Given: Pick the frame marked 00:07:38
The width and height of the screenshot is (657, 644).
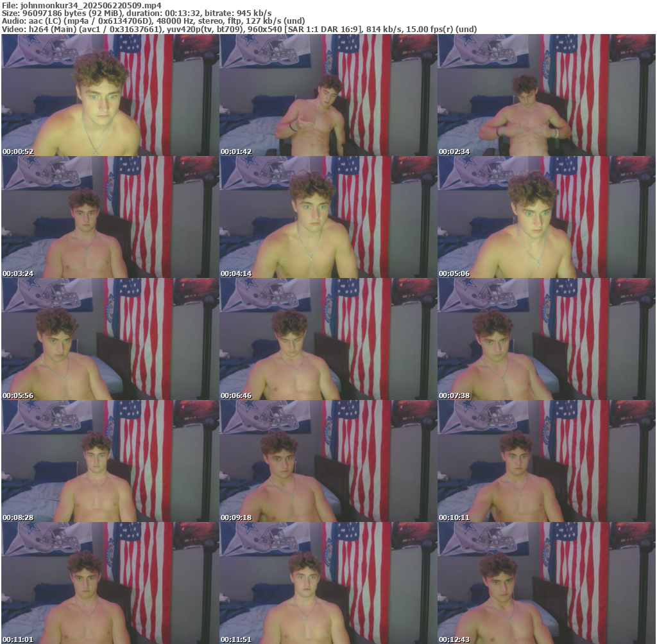Looking at the screenshot, I should pos(547,339).
